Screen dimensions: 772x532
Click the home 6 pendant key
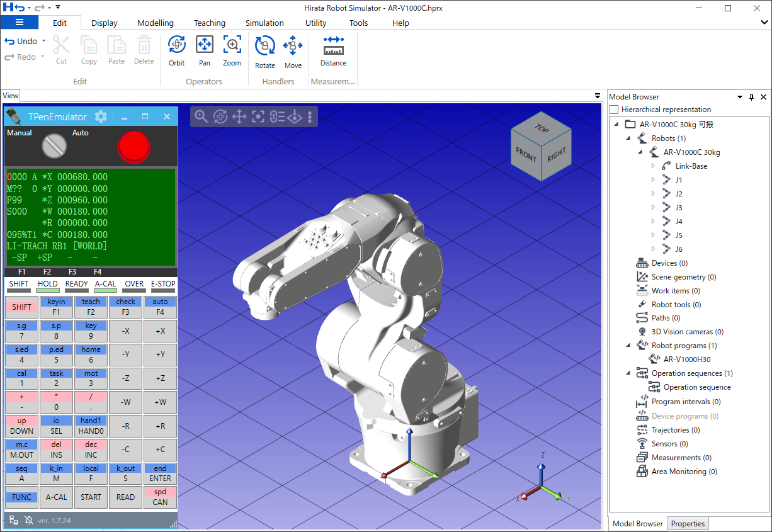91,354
